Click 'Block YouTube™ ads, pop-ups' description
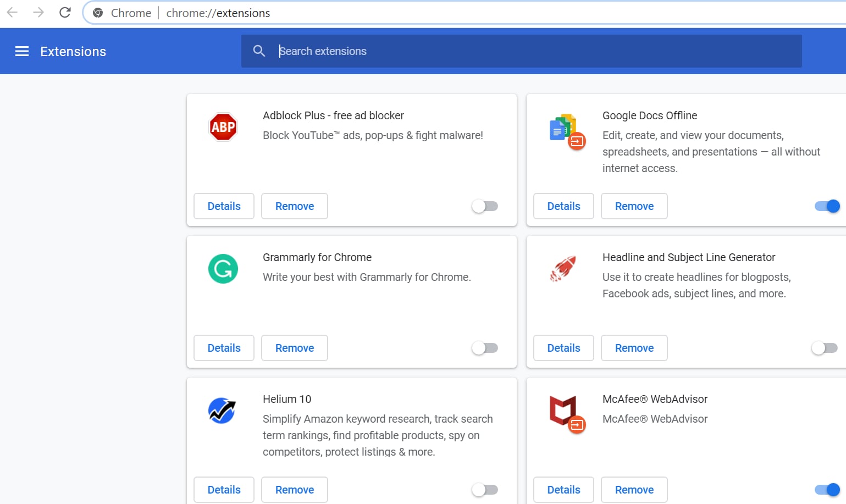Viewport: 846px width, 504px height. point(373,135)
